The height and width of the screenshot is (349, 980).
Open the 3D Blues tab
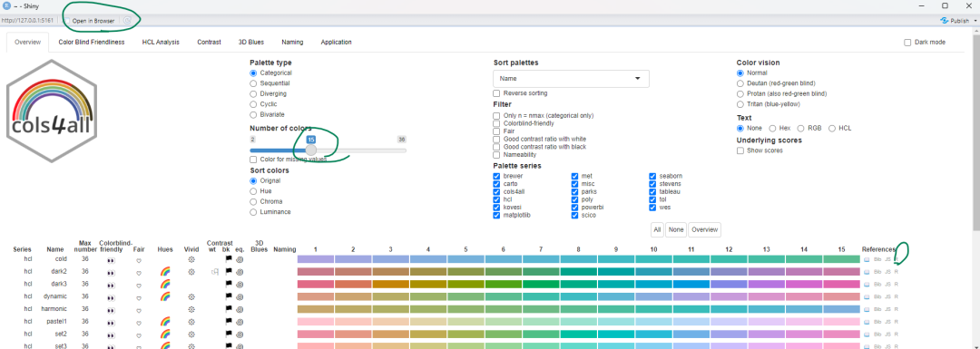tap(251, 43)
